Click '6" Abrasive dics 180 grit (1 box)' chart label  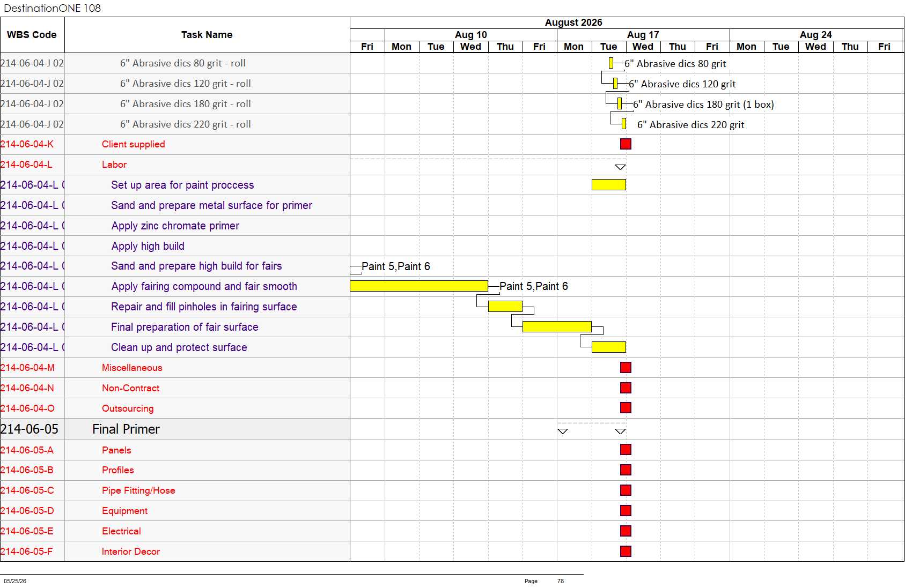click(x=703, y=104)
